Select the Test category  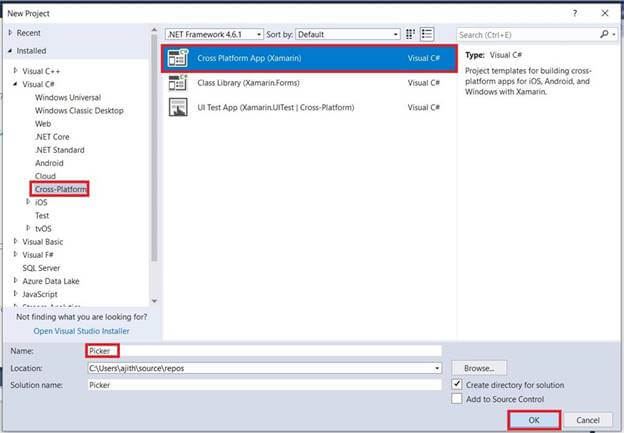(42, 215)
